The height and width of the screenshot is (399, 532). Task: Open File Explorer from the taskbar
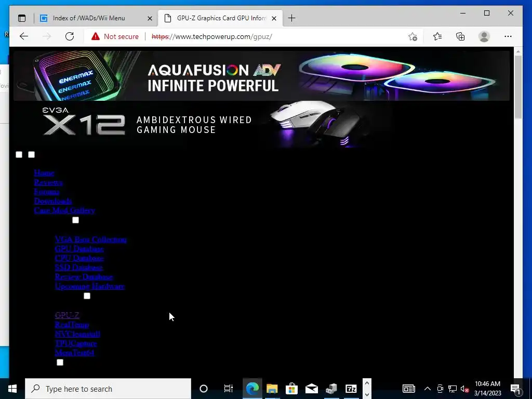tap(272, 389)
